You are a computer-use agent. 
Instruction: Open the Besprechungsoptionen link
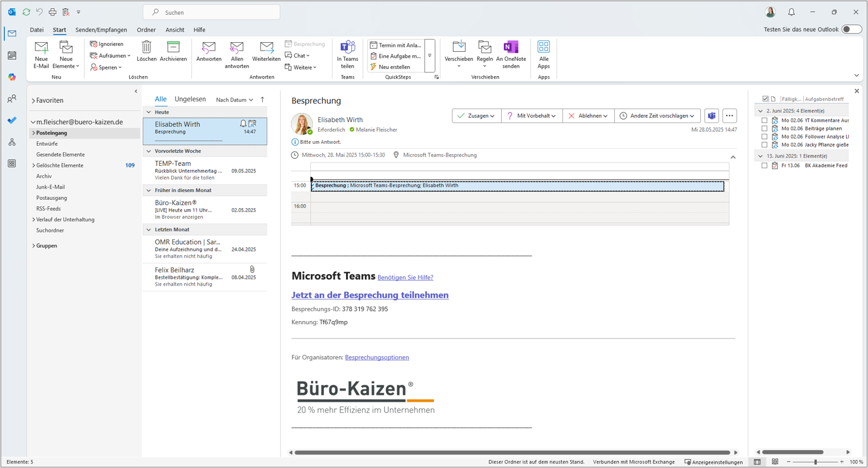pos(377,357)
